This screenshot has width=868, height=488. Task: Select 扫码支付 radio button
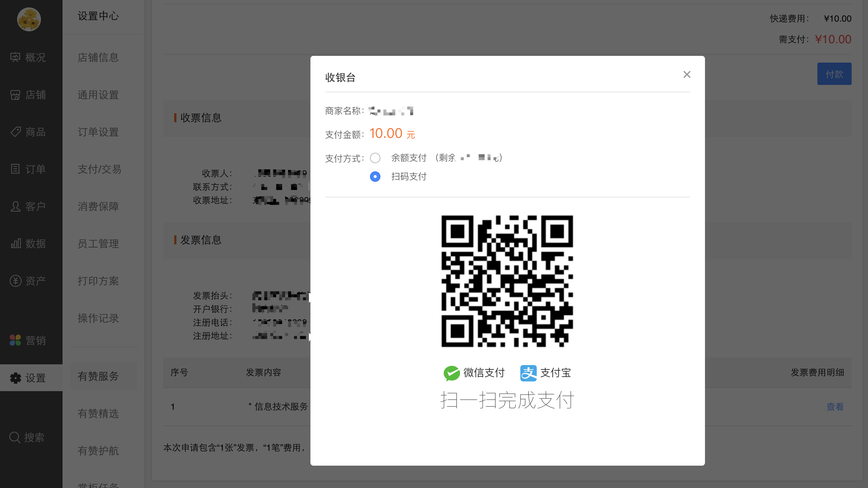tap(375, 177)
